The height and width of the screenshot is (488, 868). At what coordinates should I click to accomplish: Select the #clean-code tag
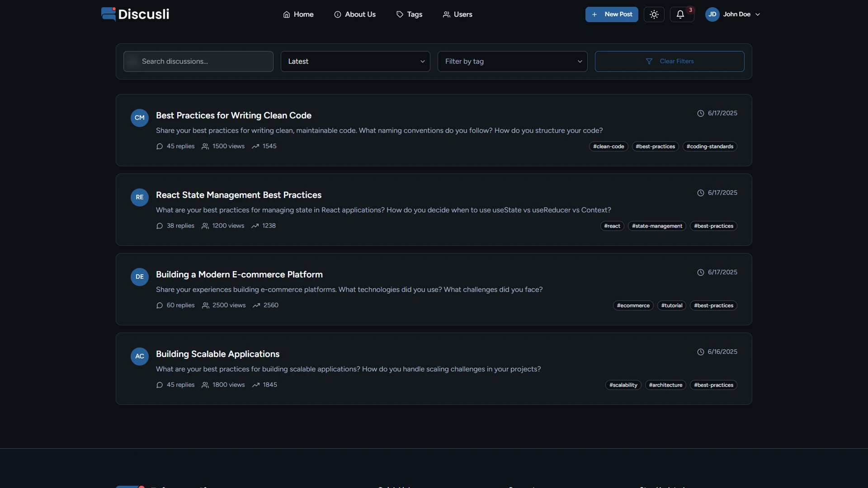(609, 146)
